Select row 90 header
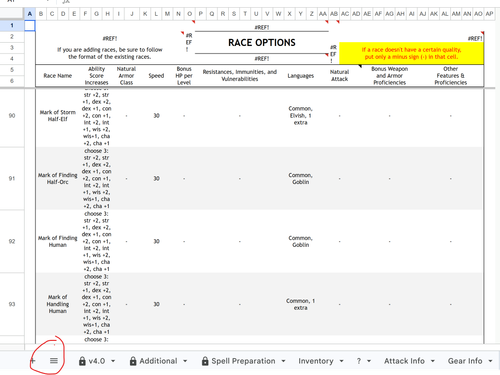Viewport: 500px width, 375px height. pyautogui.click(x=12, y=116)
